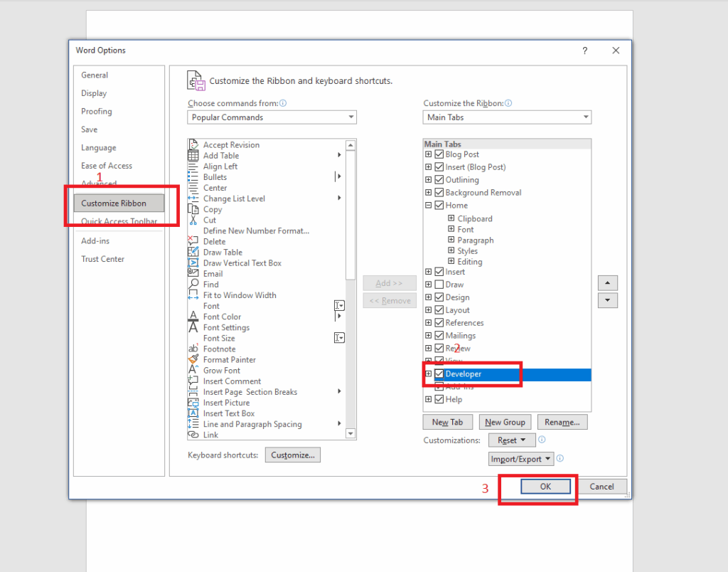Select the Fit to Window Width icon

tap(193, 295)
